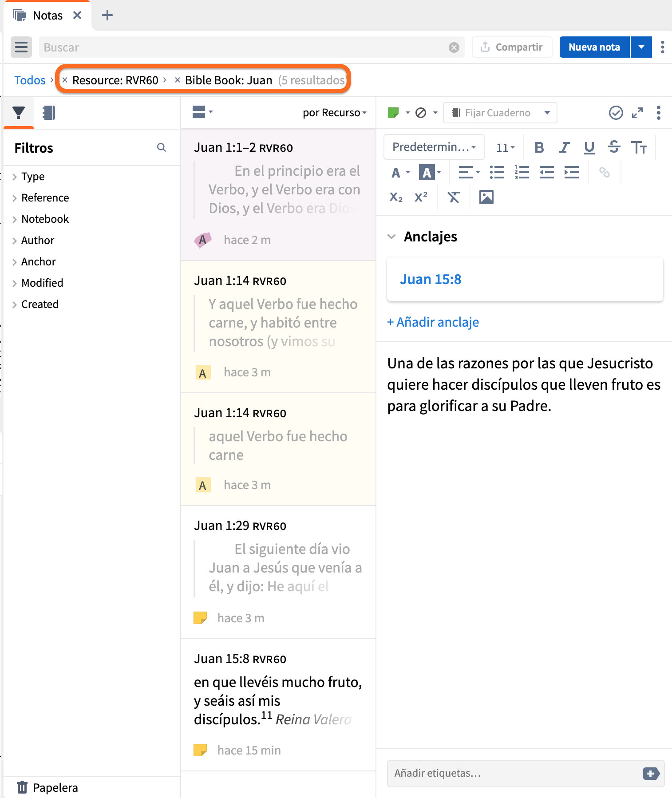The width and height of the screenshot is (672, 798).
Task: Click the green note color swatch
Action: [393, 113]
